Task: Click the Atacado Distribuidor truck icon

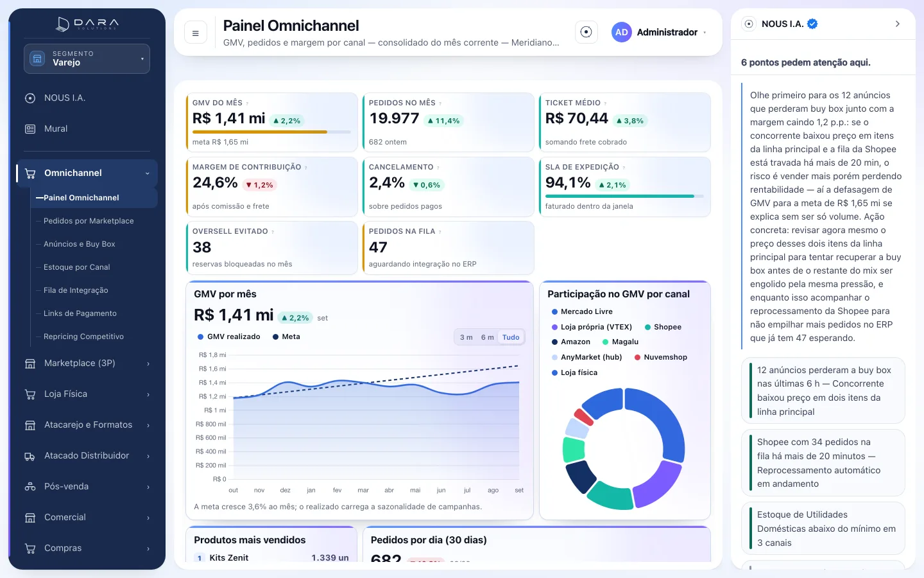Action: click(30, 456)
